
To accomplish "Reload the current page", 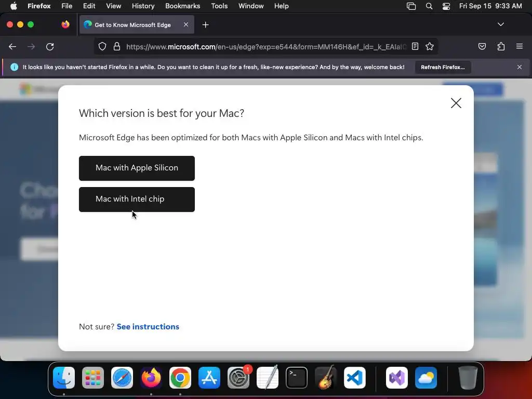I will pyautogui.click(x=50, y=46).
